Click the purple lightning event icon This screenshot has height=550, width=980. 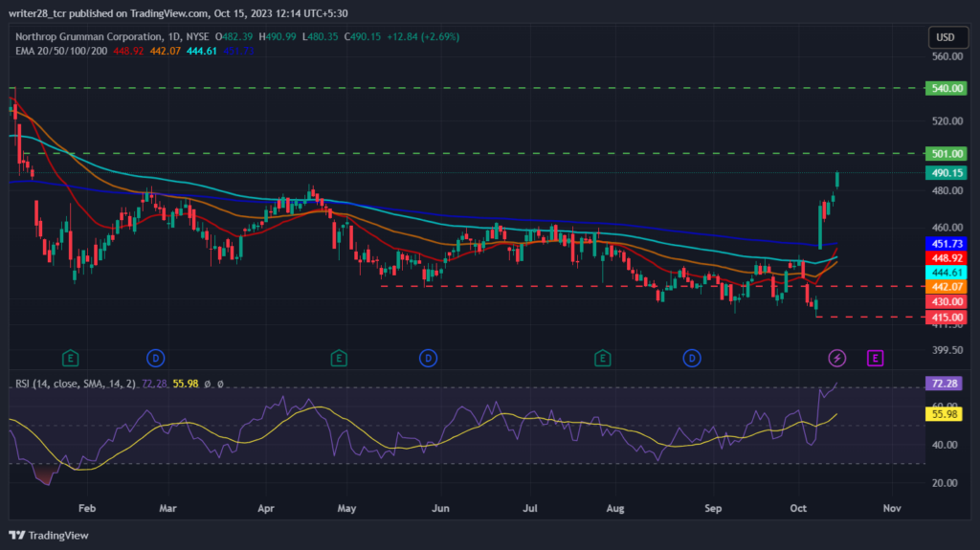point(836,358)
